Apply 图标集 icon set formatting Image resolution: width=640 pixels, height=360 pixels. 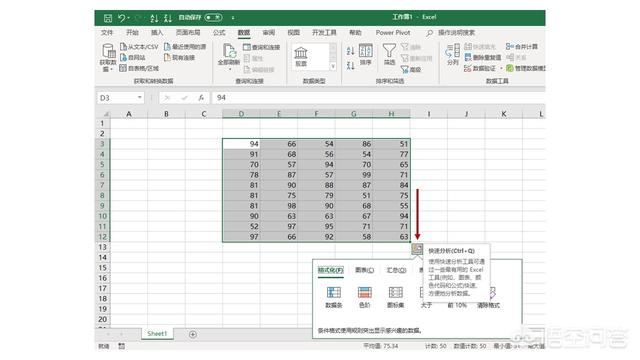coord(396,297)
